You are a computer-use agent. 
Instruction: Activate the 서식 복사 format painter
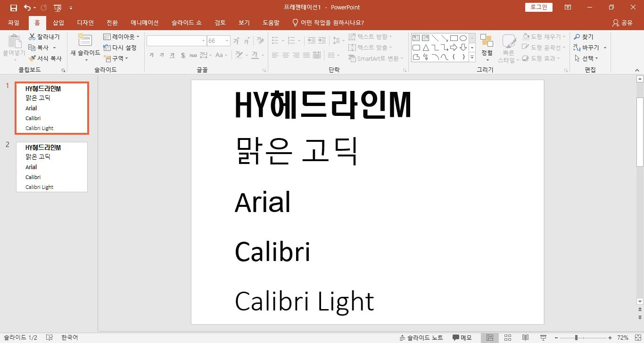pyautogui.click(x=45, y=58)
